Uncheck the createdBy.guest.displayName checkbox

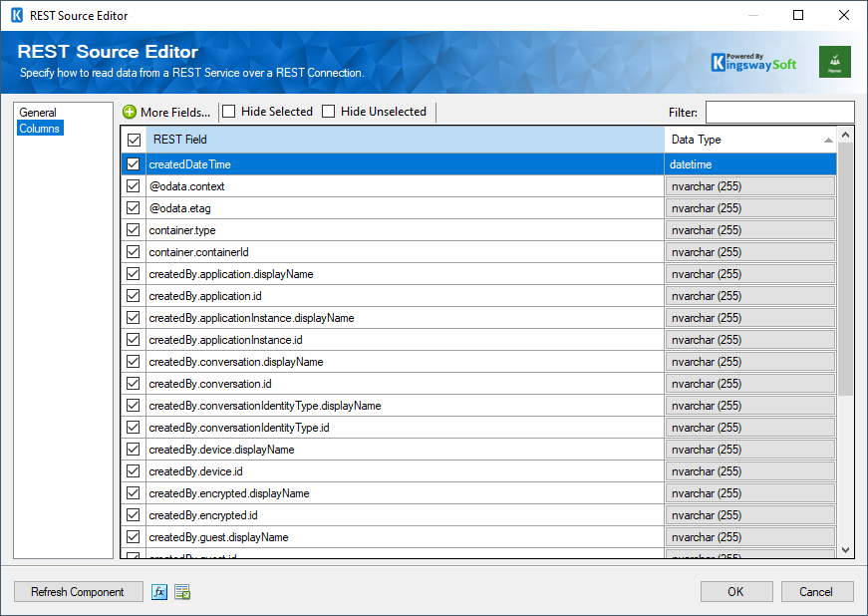(x=133, y=537)
